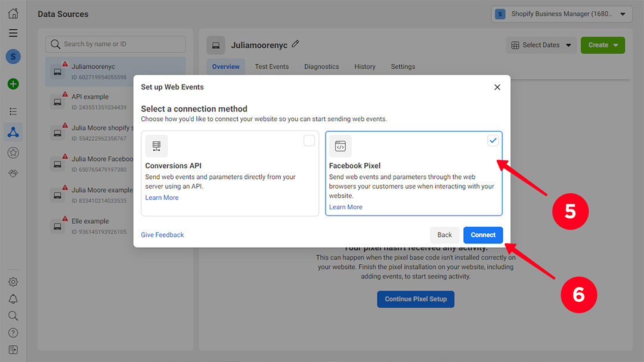This screenshot has height=362, width=644.
Task: Click the Facebook Pixel code window icon
Action: [340, 146]
